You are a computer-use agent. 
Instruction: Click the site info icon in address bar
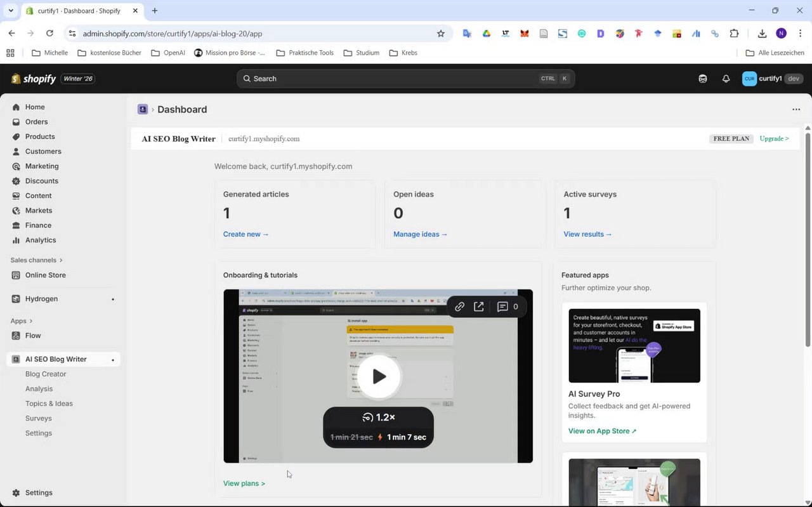point(72,34)
